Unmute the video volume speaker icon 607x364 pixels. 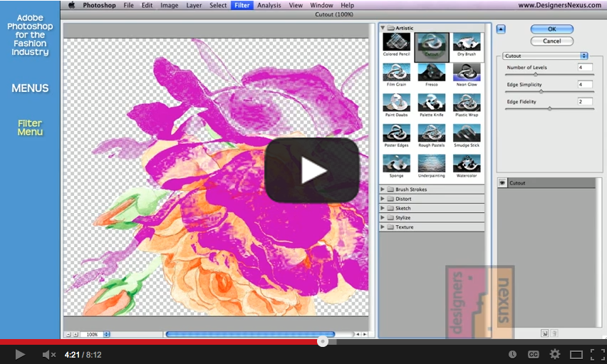pyautogui.click(x=48, y=354)
